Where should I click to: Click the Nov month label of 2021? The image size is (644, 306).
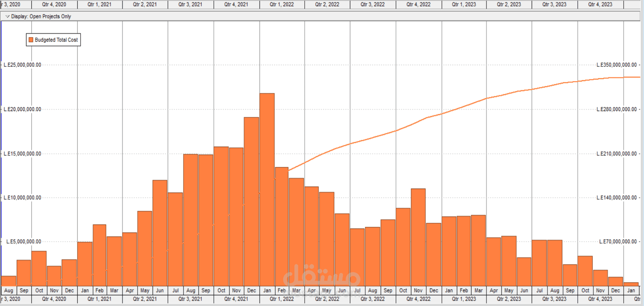coord(236,291)
